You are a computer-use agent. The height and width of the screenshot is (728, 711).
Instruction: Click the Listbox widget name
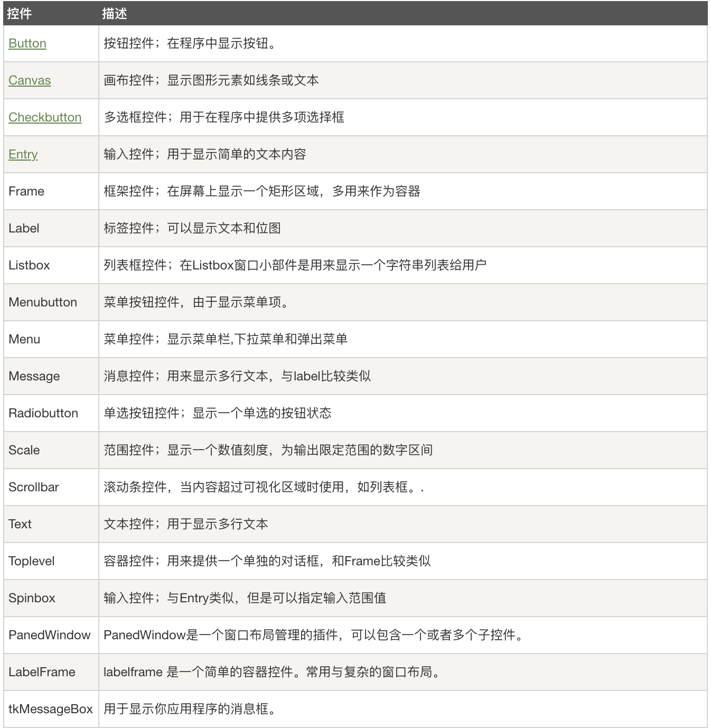pyautogui.click(x=29, y=265)
